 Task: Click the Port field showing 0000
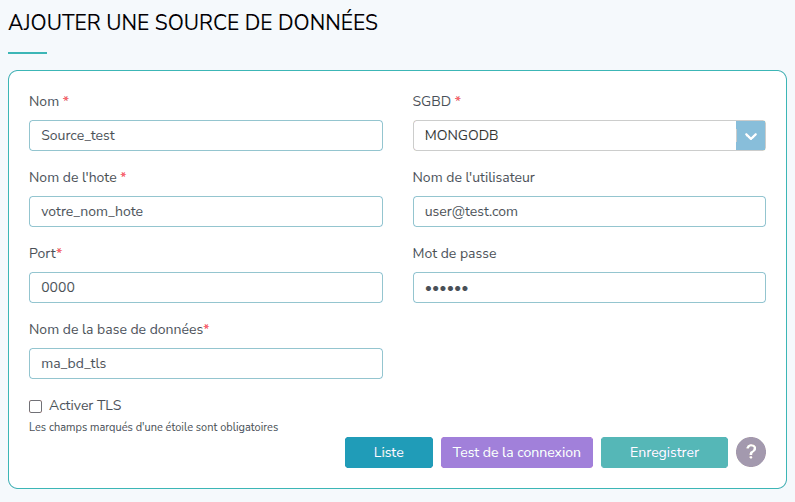(x=206, y=288)
